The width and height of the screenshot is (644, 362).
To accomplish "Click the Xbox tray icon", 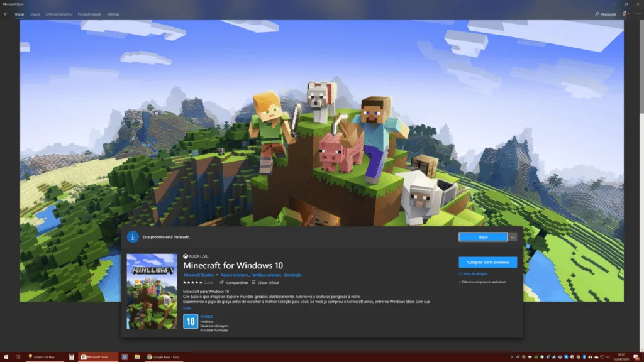I will coord(560,357).
